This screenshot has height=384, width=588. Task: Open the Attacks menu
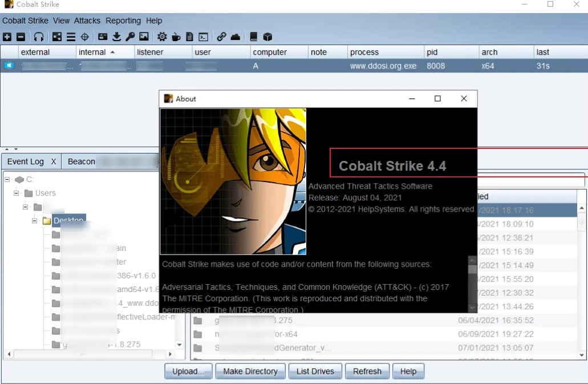87,21
